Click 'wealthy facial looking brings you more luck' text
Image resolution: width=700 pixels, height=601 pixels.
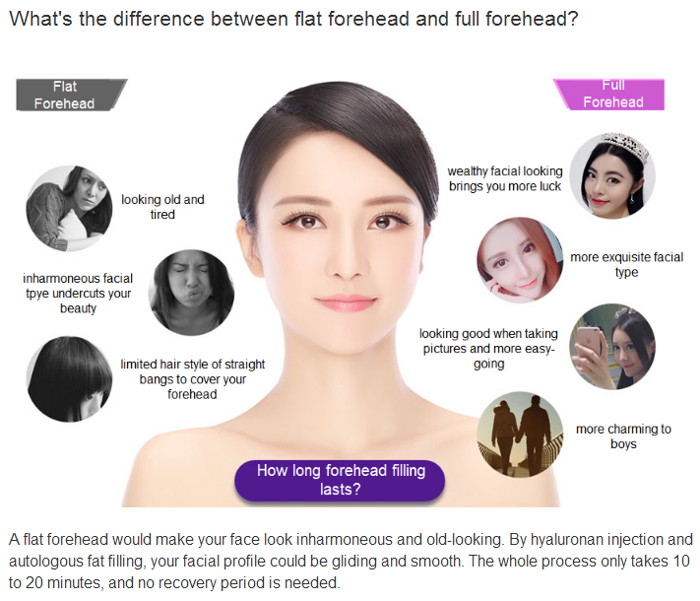tap(505, 178)
